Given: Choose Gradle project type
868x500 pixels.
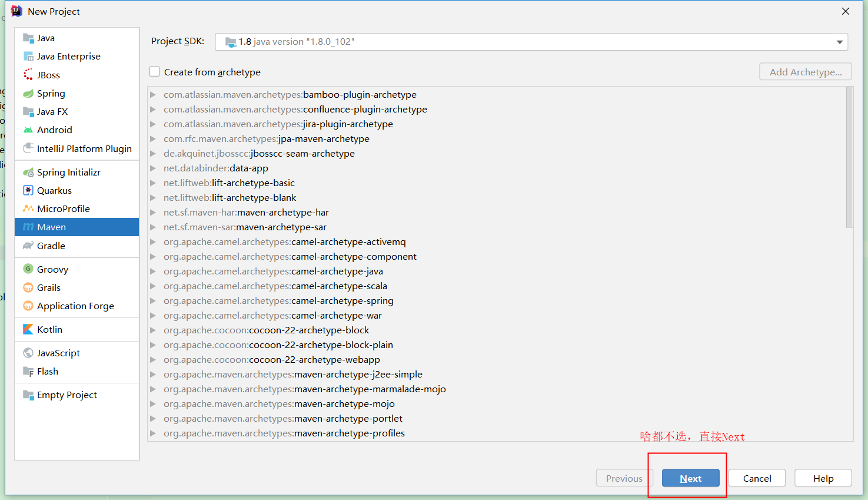Looking at the screenshot, I should pos(77,246).
